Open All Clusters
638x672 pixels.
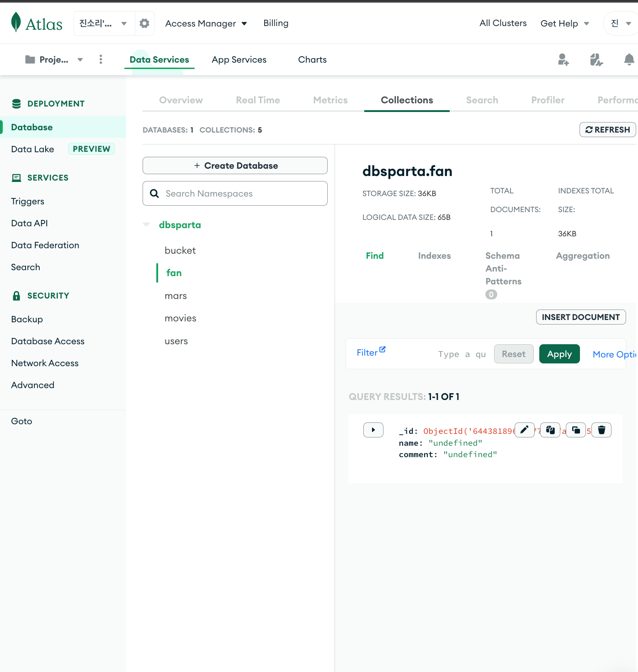tap(503, 23)
